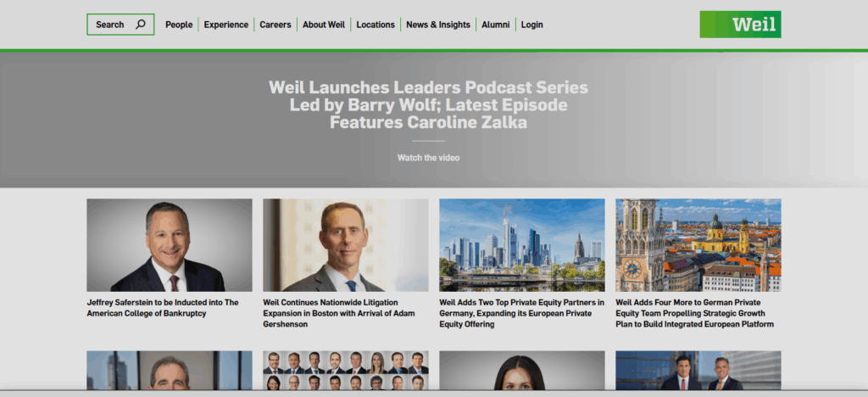Click the Frankfurt skyline photo
The width and height of the screenshot is (868, 397).
(x=522, y=245)
